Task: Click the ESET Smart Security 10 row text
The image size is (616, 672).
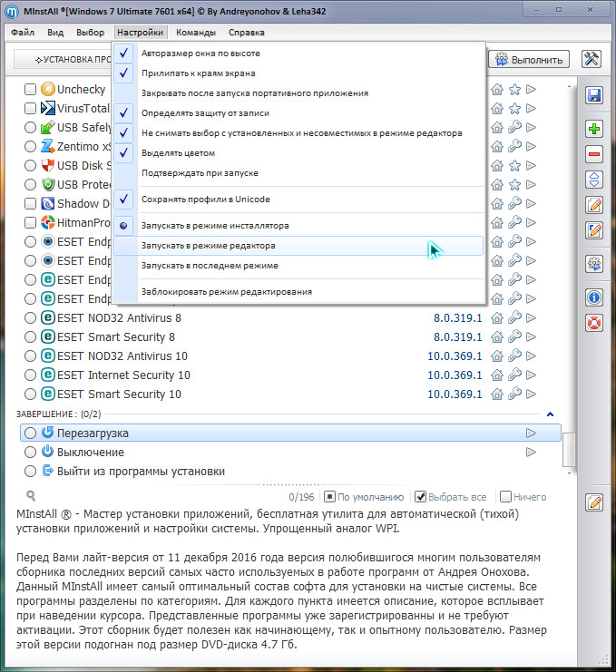Action: 119,394
